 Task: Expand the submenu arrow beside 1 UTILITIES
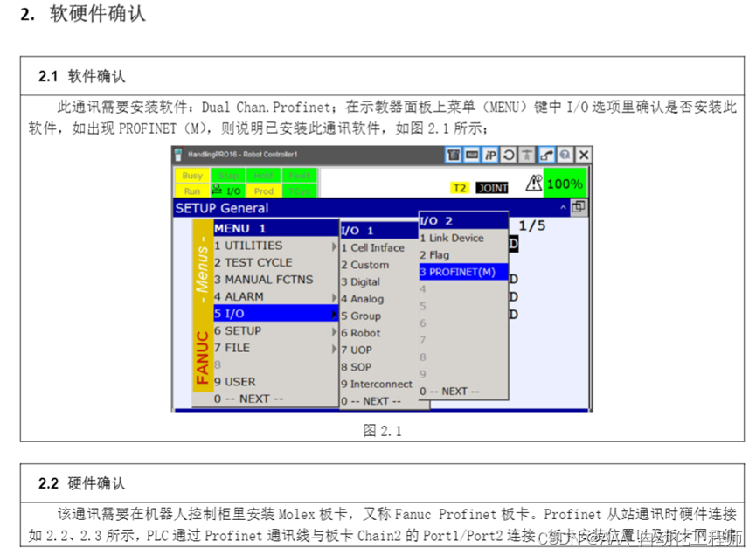(334, 246)
